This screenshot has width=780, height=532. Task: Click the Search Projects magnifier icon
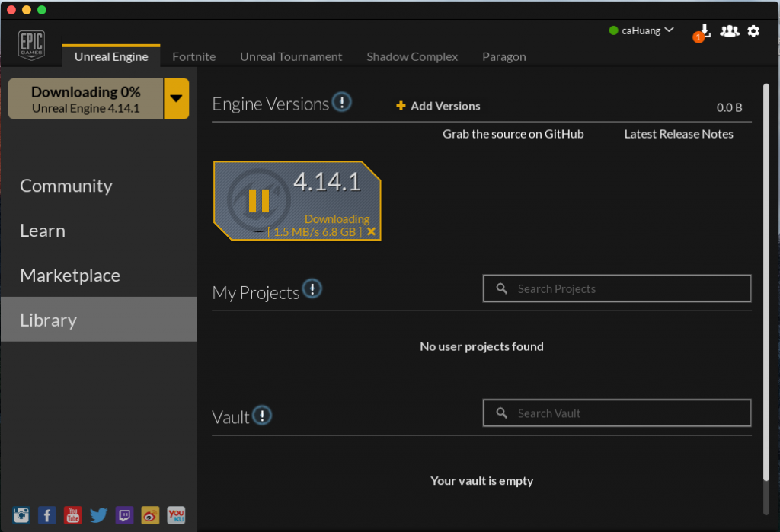tap(501, 288)
